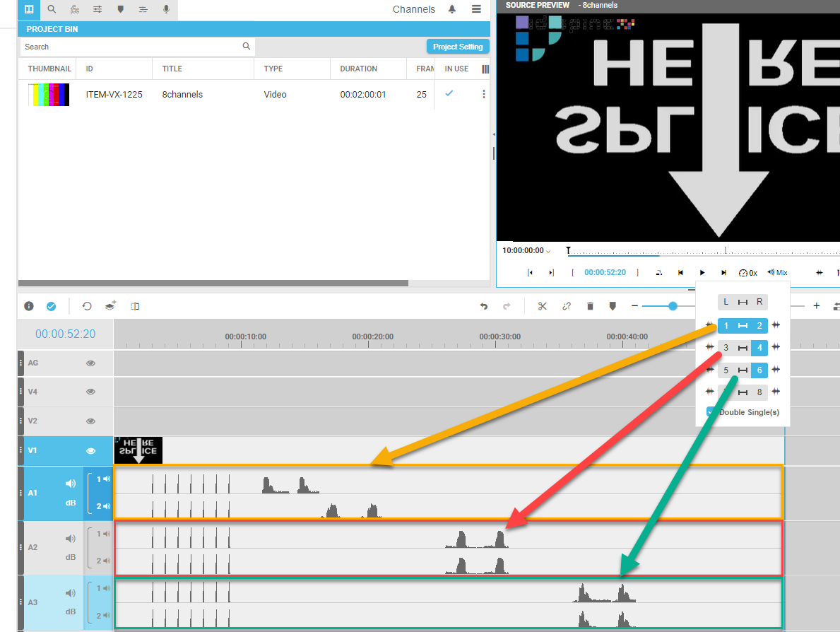Click the notification bell icon
This screenshot has width=840, height=632.
tap(452, 9)
